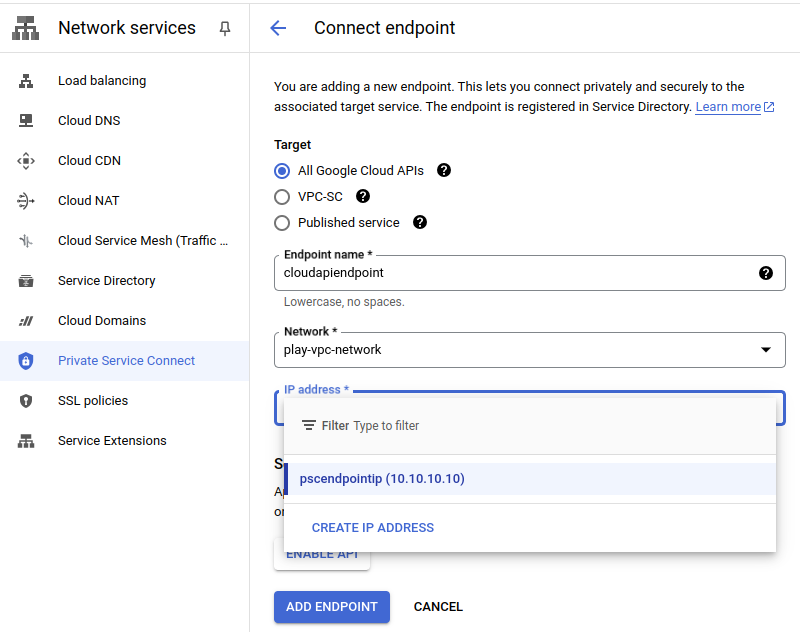The height and width of the screenshot is (632, 800).
Task: Open help for All Google Cloud APIs
Action: [x=444, y=170]
